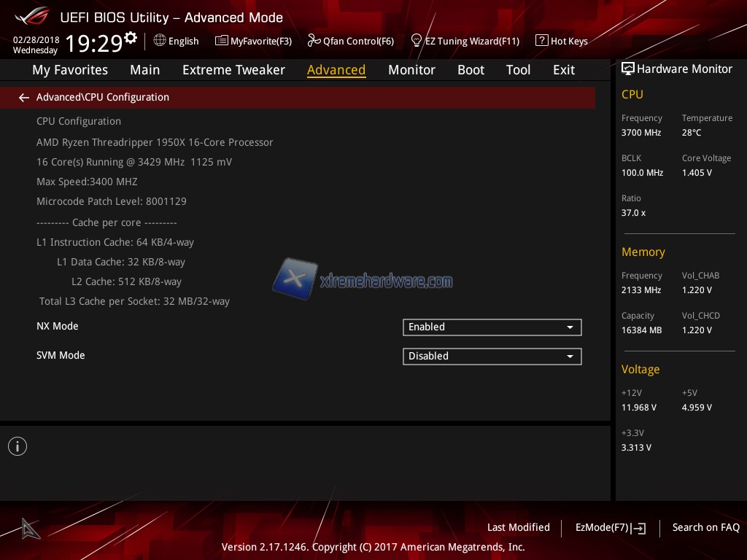This screenshot has width=747, height=560.
Task: Switch to the Extreme Tweaker tab
Action: point(233,70)
